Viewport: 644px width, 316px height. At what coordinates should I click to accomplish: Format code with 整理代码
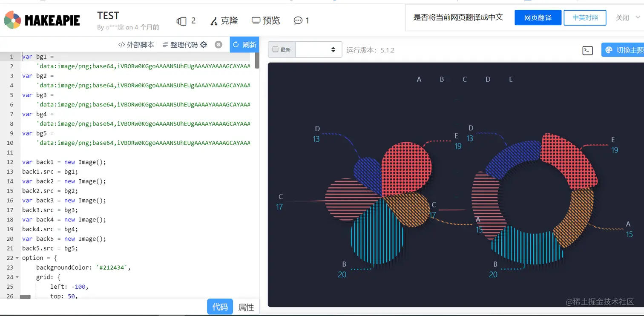pyautogui.click(x=180, y=45)
